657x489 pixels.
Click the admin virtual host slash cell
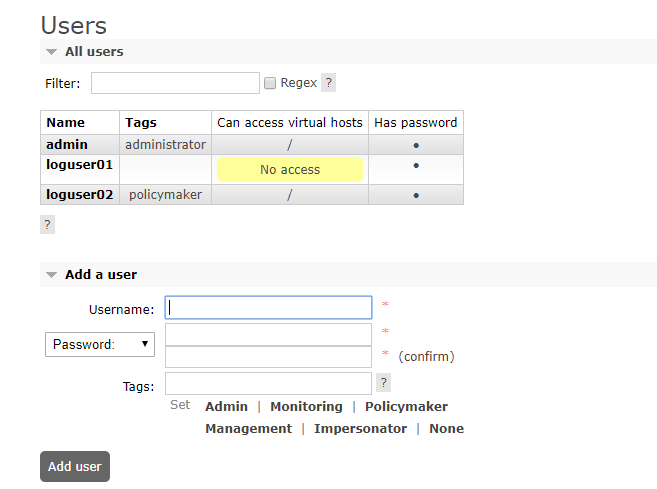[x=290, y=145]
